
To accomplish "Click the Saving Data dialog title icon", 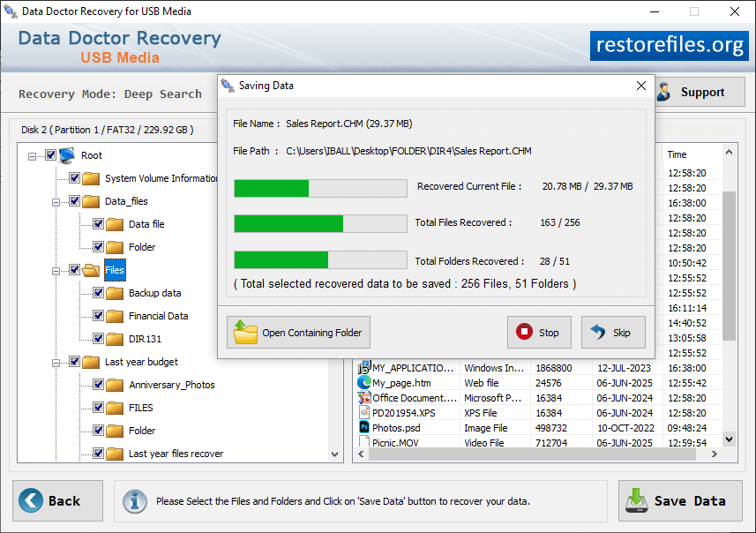I will click(228, 86).
